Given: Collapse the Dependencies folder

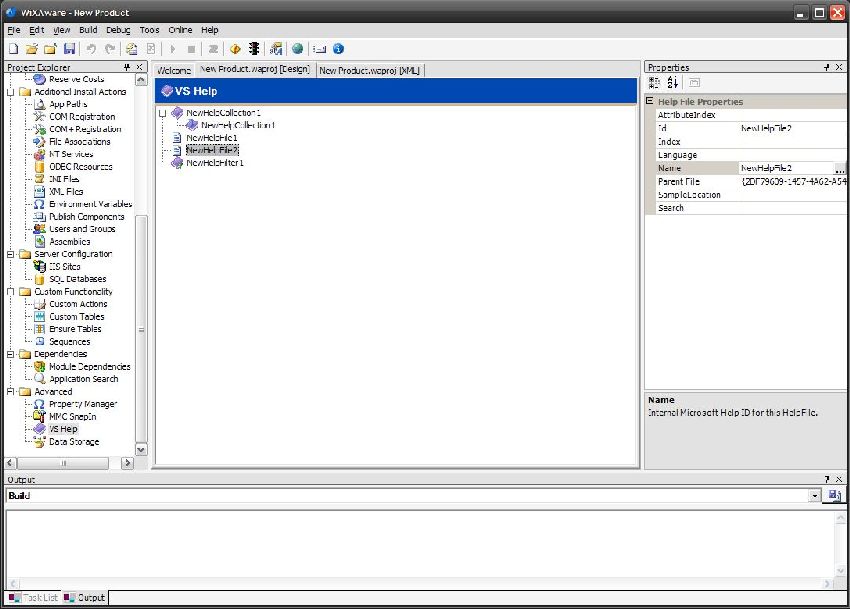Looking at the screenshot, I should (x=10, y=354).
